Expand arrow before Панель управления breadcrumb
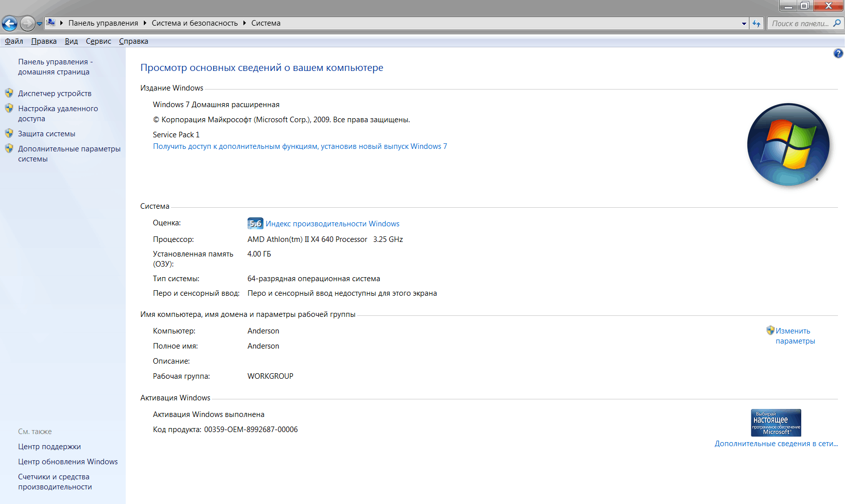This screenshot has width=845, height=504. (61, 23)
